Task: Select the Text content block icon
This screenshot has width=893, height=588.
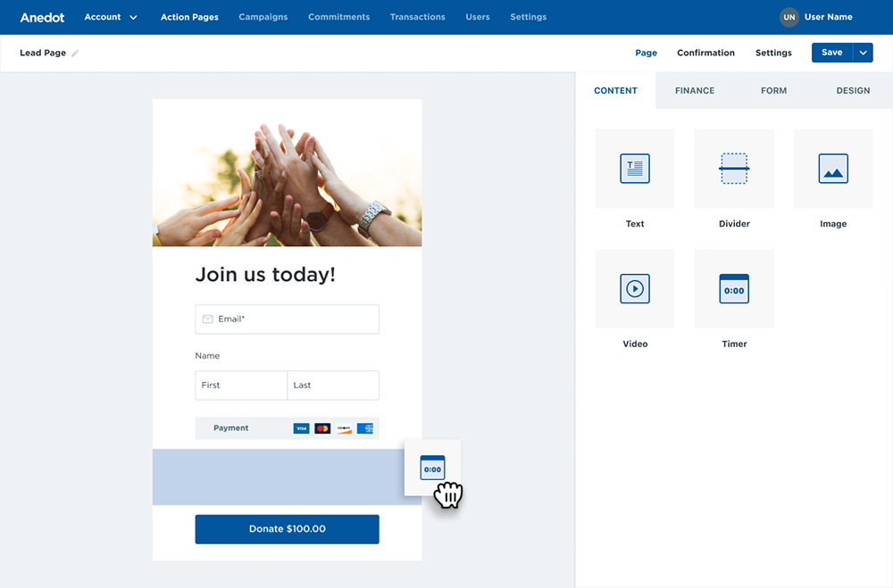Action: 634,169
